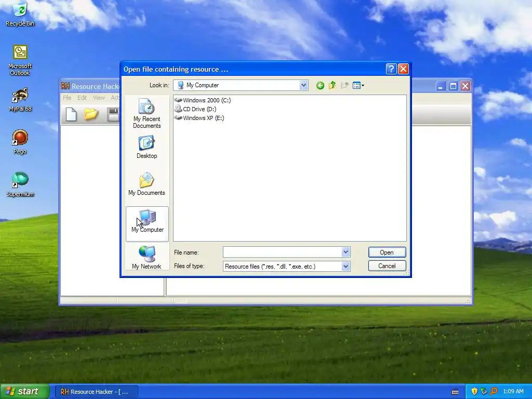This screenshot has width=532, height=399.
Task: Click the Open folder icon in Resource Hacker toolbar
Action: tap(91, 114)
